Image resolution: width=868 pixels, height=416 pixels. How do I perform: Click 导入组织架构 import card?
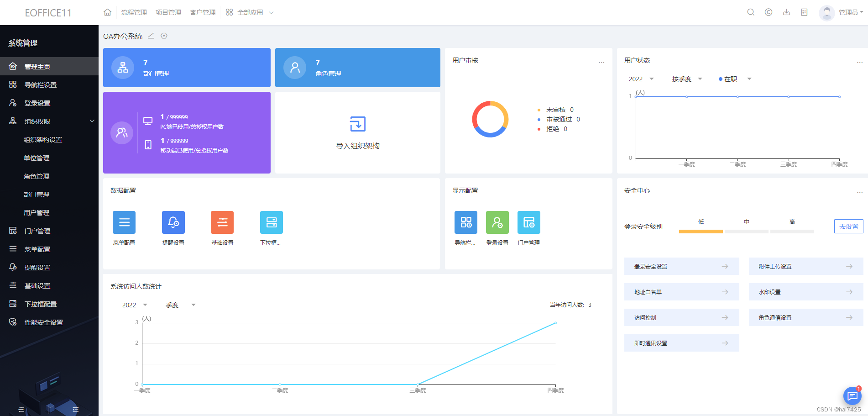click(357, 132)
